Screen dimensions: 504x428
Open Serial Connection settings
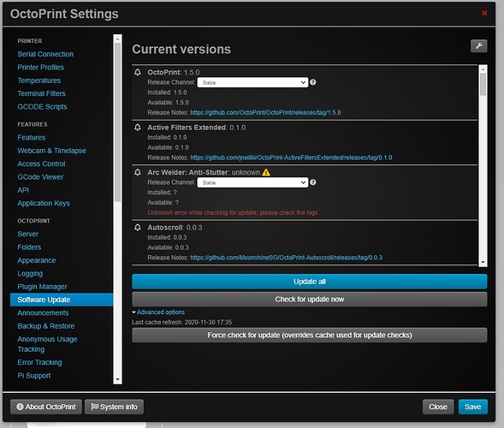click(x=45, y=54)
